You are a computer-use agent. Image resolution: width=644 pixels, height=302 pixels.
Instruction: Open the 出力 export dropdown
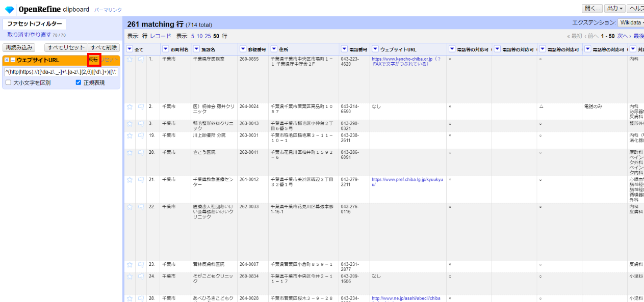614,9
